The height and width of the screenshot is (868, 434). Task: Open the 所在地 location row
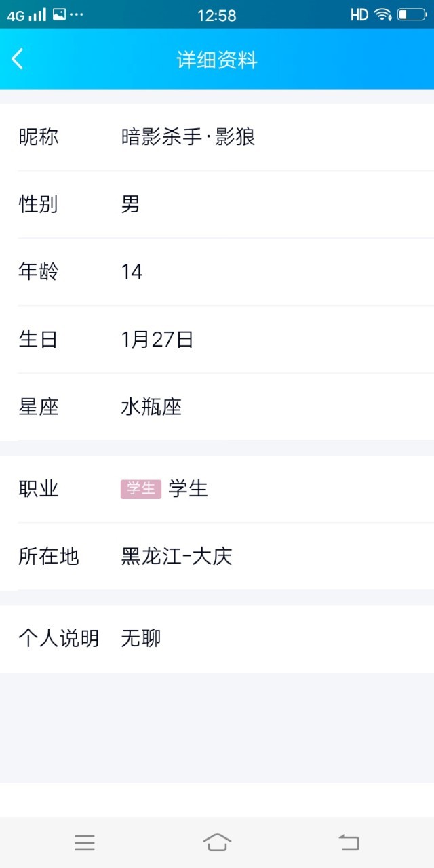217,557
